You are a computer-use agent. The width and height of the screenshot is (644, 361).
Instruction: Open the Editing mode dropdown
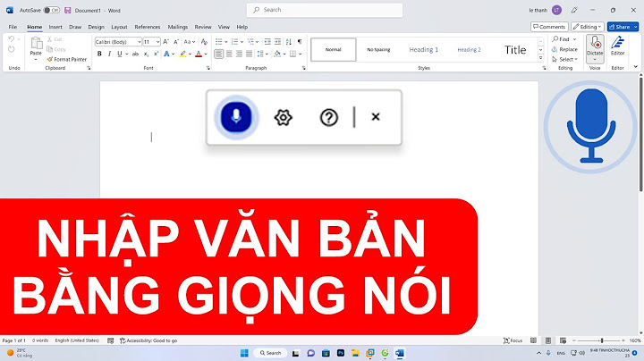pos(588,27)
